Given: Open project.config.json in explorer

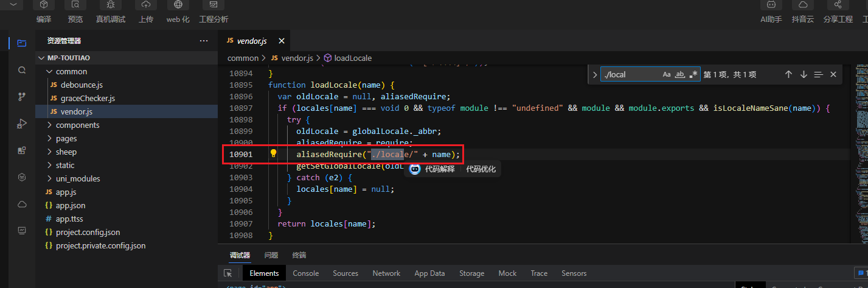Looking at the screenshot, I should click(x=88, y=232).
